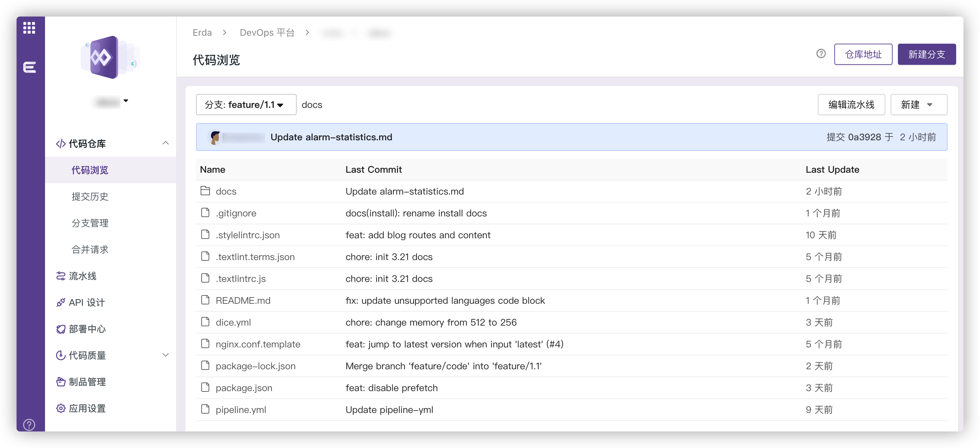Open the 应用设置 application settings
This screenshot has width=980, height=448.
click(x=87, y=408)
